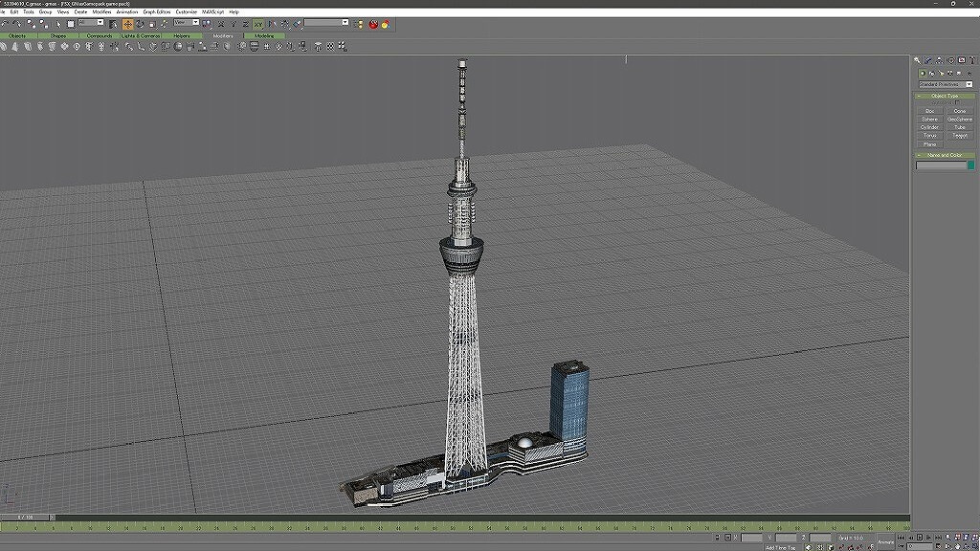Click the Redo arrow in the main toolbar
The height and width of the screenshot is (551, 980).
point(17,24)
